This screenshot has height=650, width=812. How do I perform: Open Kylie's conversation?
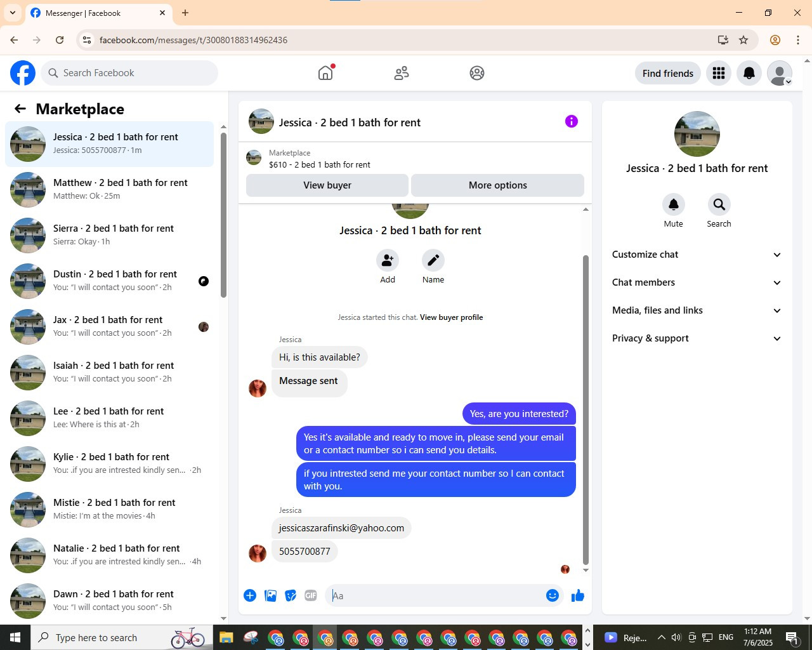point(110,464)
